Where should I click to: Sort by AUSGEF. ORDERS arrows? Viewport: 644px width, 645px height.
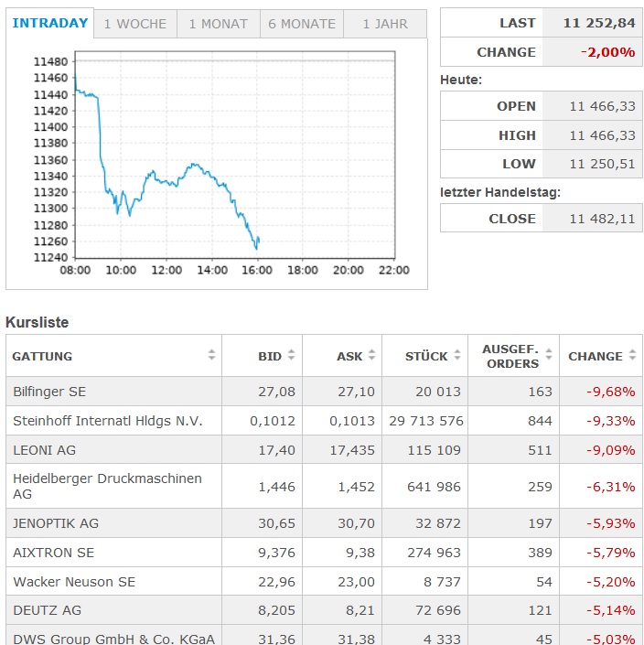point(549,356)
